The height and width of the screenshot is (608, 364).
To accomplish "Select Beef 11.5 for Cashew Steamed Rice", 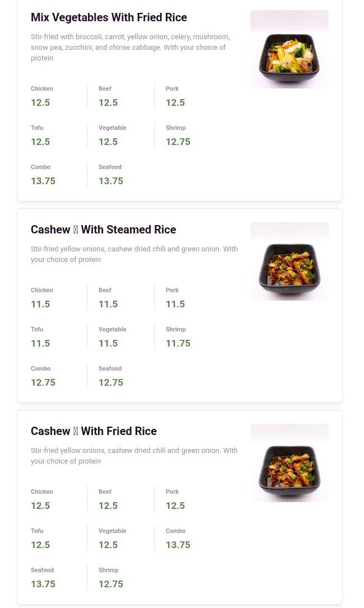I will tap(108, 298).
